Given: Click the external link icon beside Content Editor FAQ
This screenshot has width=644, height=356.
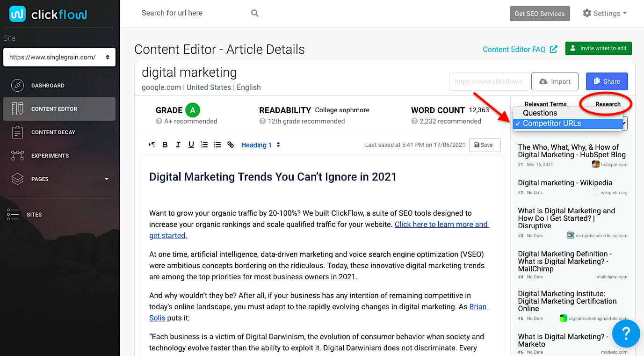Looking at the screenshot, I should pos(553,49).
